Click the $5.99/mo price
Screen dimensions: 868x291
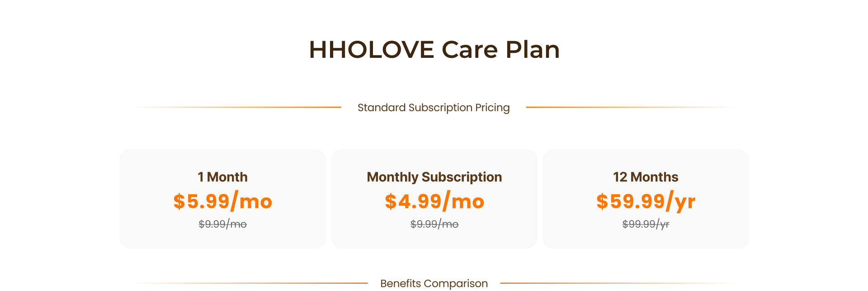(222, 201)
